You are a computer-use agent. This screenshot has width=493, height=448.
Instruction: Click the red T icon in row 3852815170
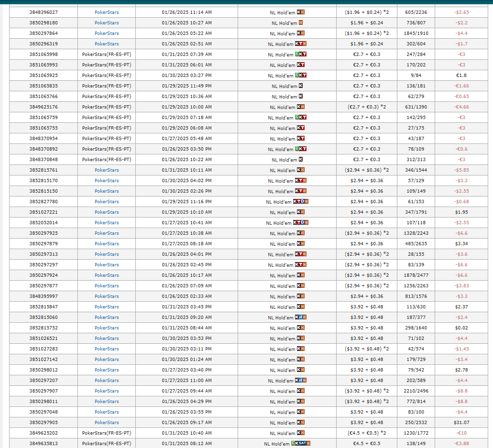[x=301, y=180]
